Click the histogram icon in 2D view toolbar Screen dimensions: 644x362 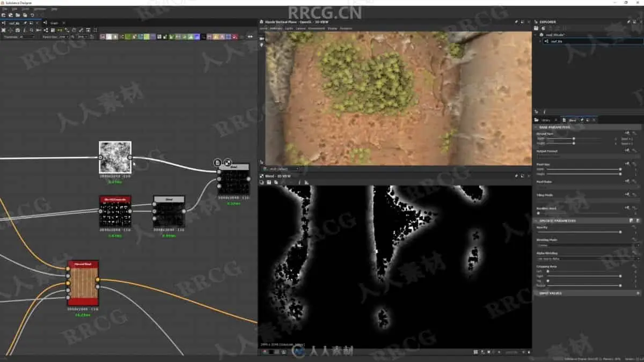coord(306,182)
